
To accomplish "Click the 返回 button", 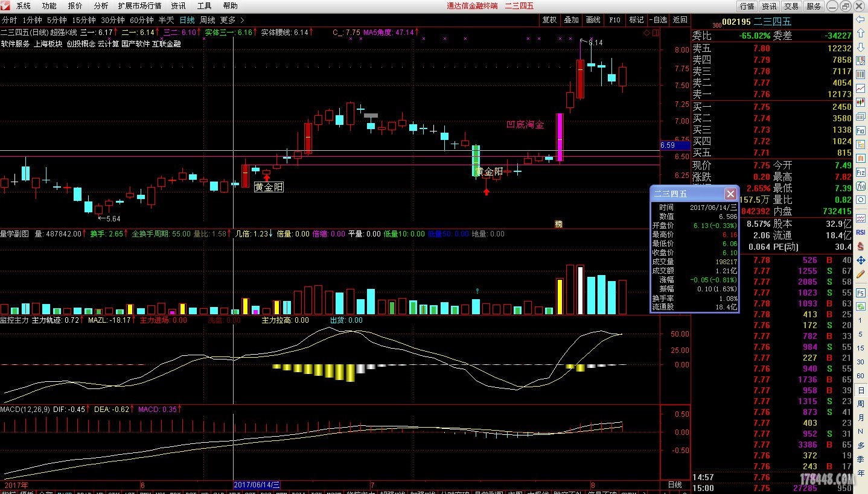I will pos(680,20).
